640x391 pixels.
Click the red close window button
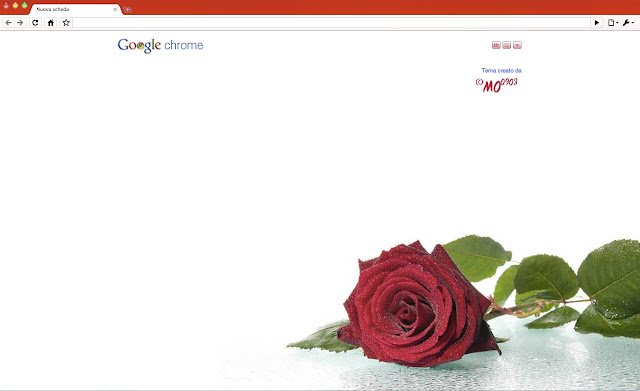tap(6, 5)
